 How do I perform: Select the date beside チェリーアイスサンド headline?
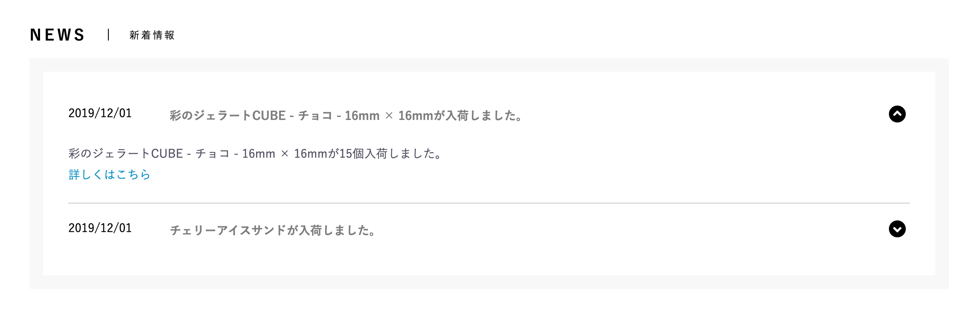(100, 228)
